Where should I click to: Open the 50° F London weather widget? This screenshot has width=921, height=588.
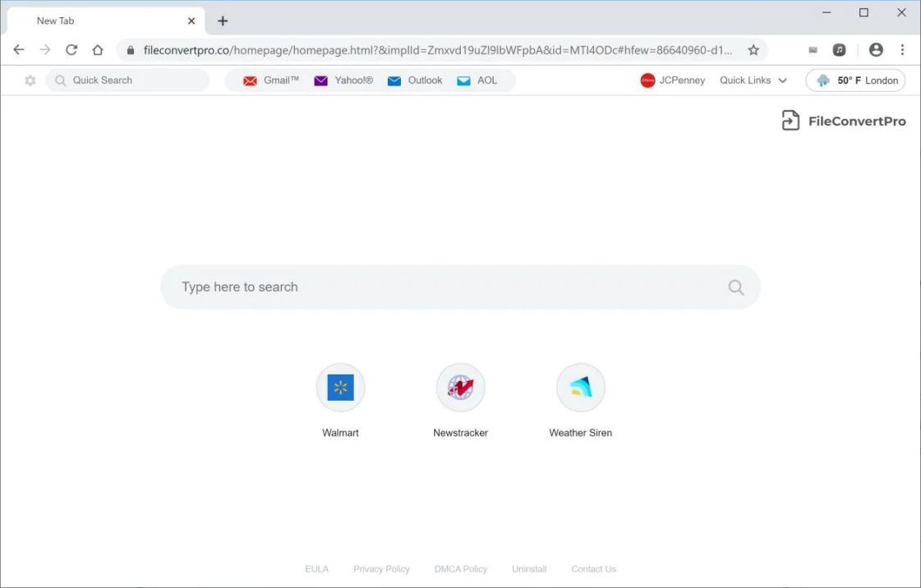pyautogui.click(x=855, y=80)
